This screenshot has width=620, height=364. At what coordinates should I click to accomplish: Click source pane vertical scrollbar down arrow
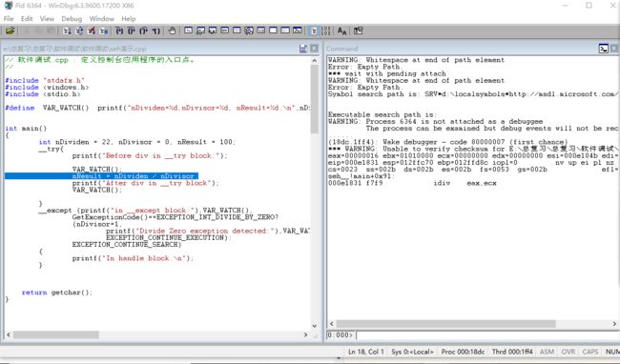tap(315, 326)
